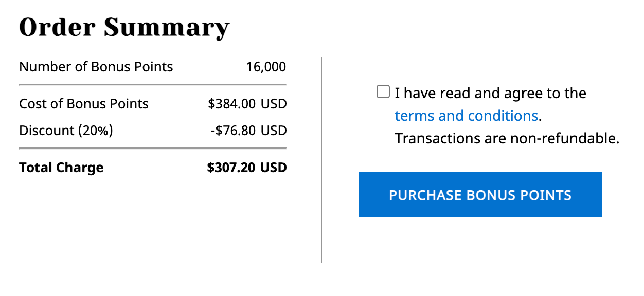The height and width of the screenshot is (296, 644).
Task: Enable the terms and conditions agreement checkbox
Action: point(383,91)
